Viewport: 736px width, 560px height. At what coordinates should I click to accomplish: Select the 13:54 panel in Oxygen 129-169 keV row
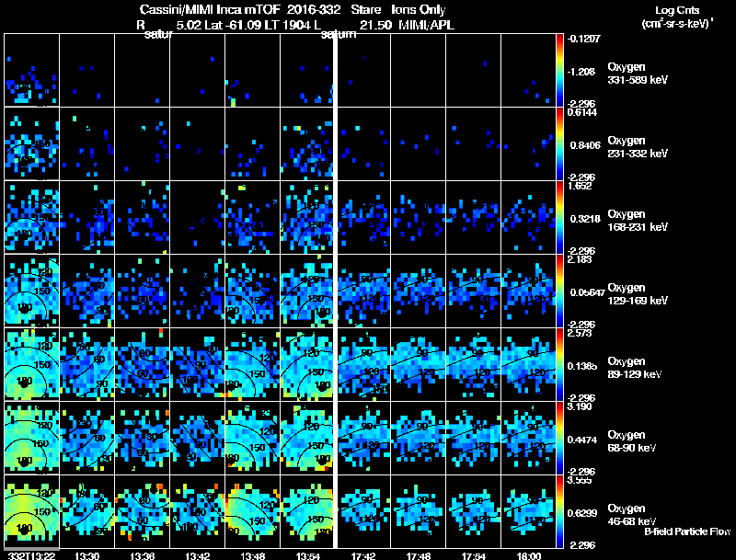tap(307, 291)
